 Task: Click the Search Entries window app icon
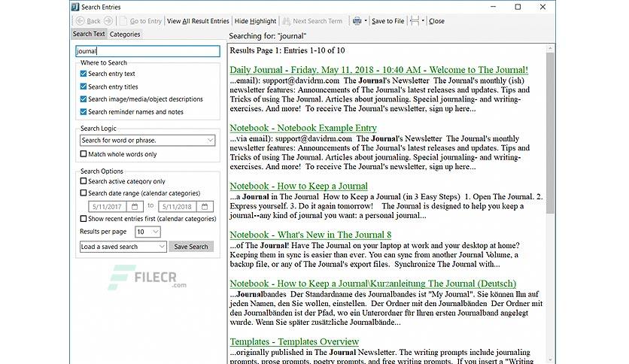(x=75, y=7)
